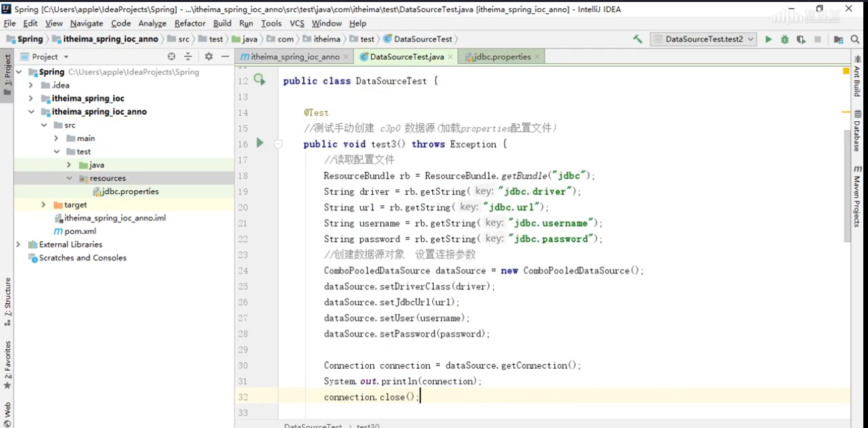Viewport: 868px width, 428px height.
Task: Fold the test3 method at line 16
Action: tap(279, 143)
